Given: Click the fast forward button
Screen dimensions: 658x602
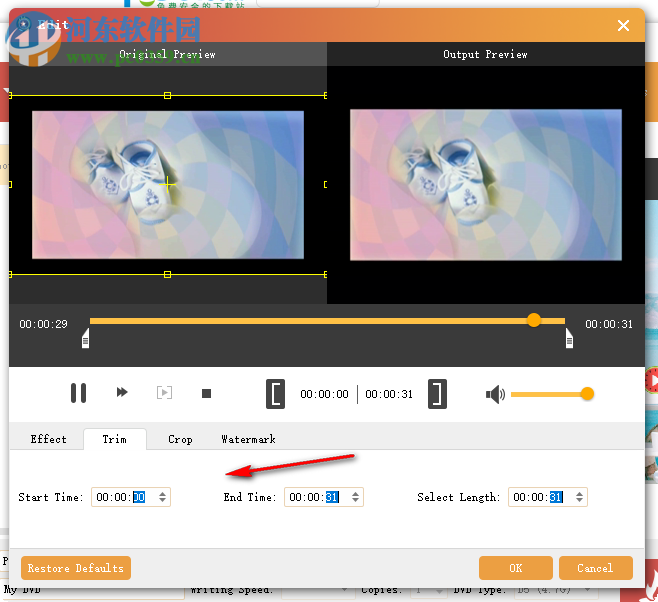Looking at the screenshot, I should click(122, 393).
